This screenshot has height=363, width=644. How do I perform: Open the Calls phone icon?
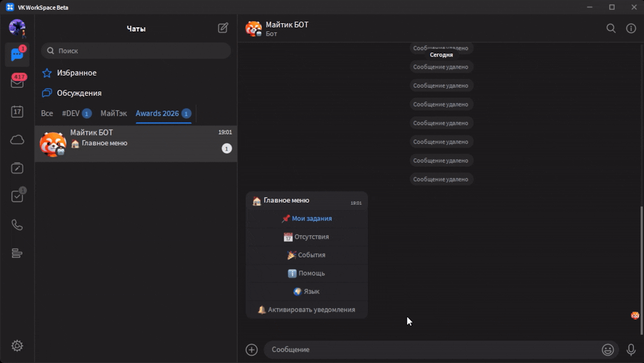tap(17, 225)
